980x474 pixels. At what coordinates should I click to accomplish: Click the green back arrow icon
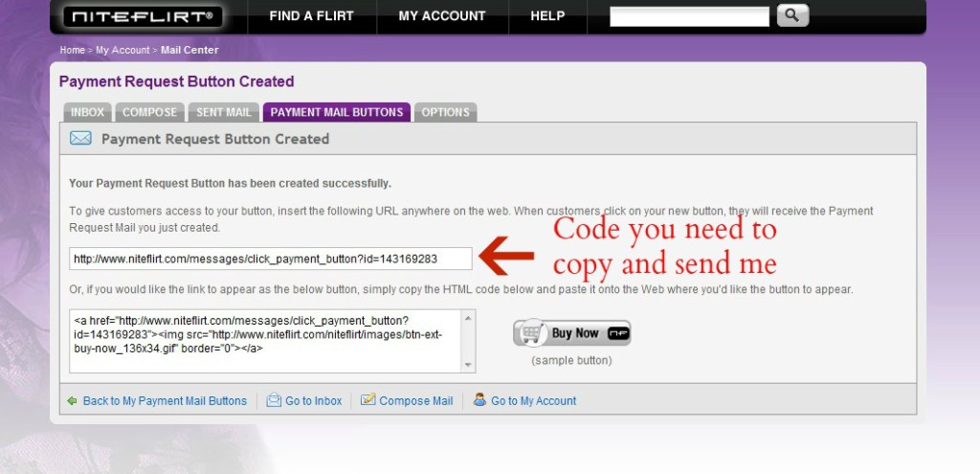tap(73, 401)
